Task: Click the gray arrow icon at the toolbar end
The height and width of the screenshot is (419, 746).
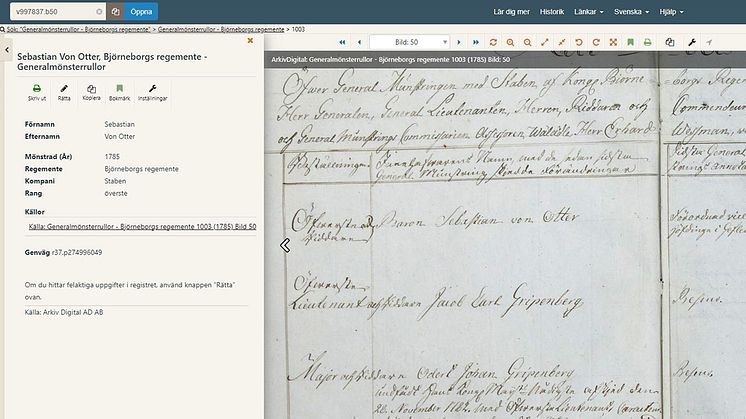Action: (x=709, y=42)
